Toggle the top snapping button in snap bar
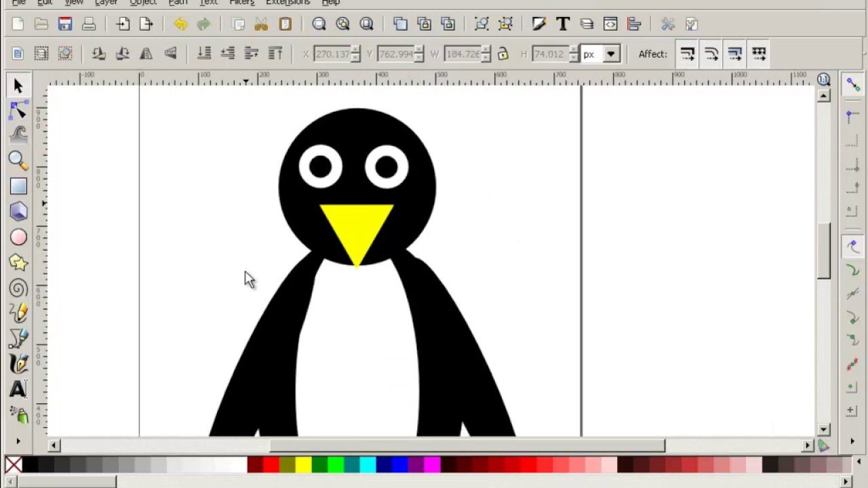This screenshot has height=488, width=868. click(x=852, y=84)
